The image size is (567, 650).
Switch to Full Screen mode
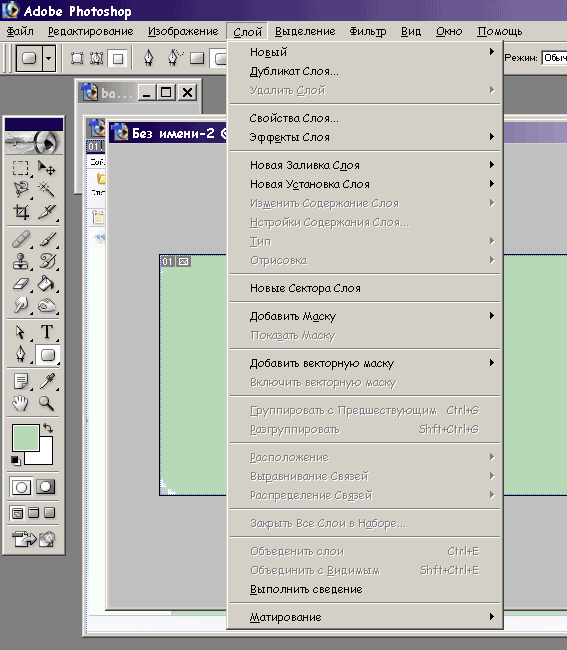tap(49, 513)
